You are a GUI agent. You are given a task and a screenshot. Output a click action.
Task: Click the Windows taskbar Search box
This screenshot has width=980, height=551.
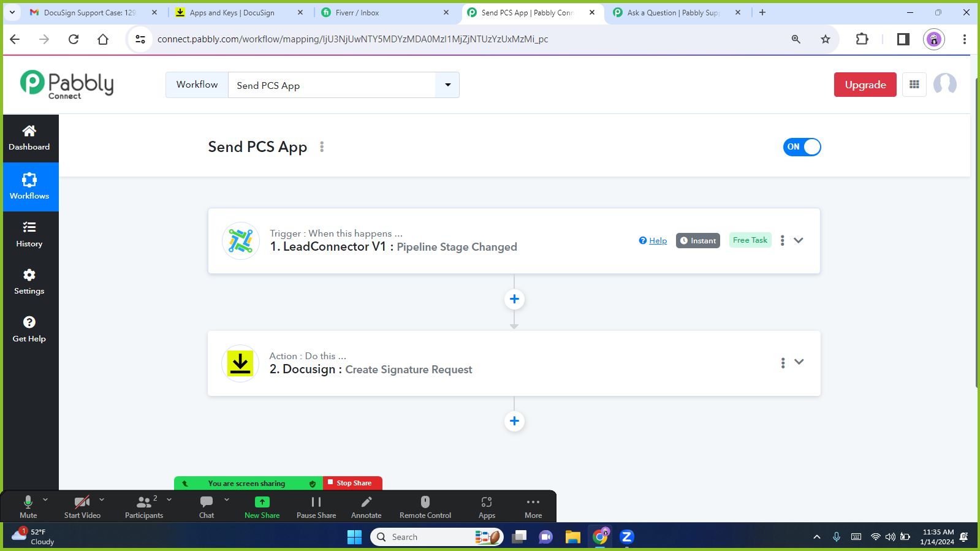pyautogui.click(x=436, y=537)
